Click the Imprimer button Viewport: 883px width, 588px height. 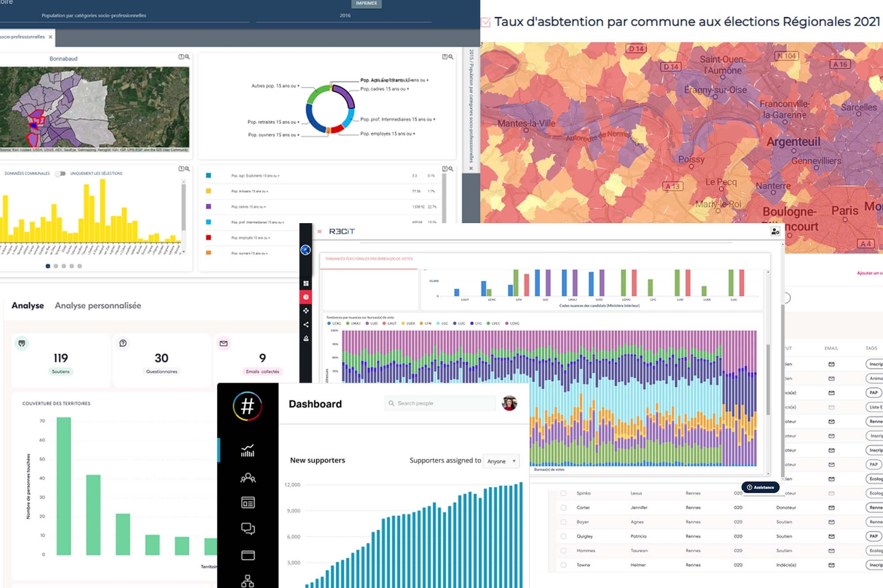tap(366, 4)
